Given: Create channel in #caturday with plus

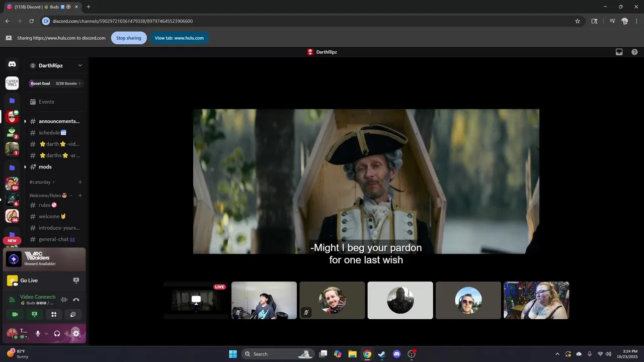Looking at the screenshot, I should point(80,182).
